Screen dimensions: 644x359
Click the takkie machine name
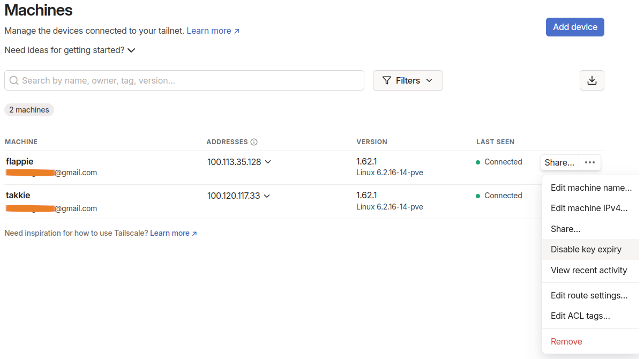tap(18, 196)
